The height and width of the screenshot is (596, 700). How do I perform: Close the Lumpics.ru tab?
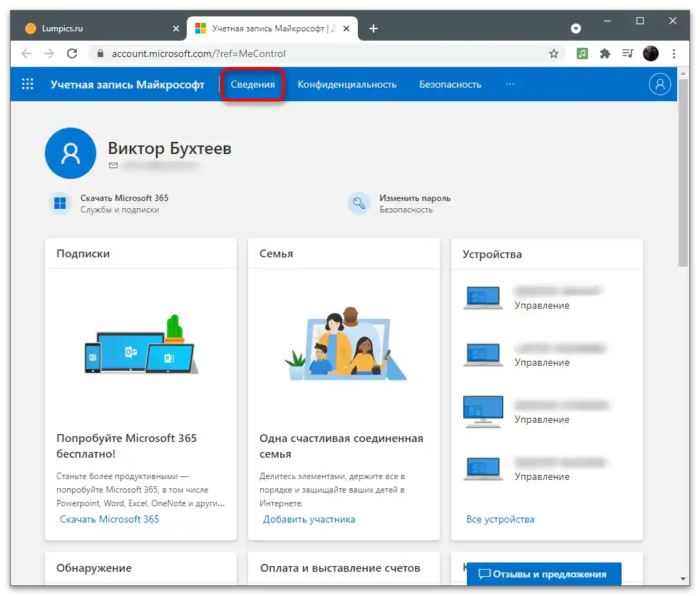coord(176,29)
